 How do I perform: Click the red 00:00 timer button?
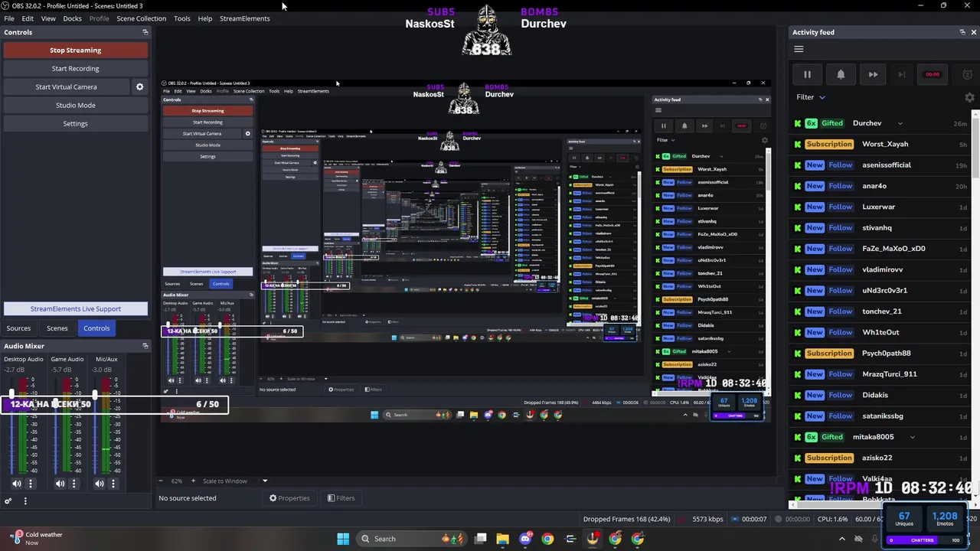click(933, 74)
